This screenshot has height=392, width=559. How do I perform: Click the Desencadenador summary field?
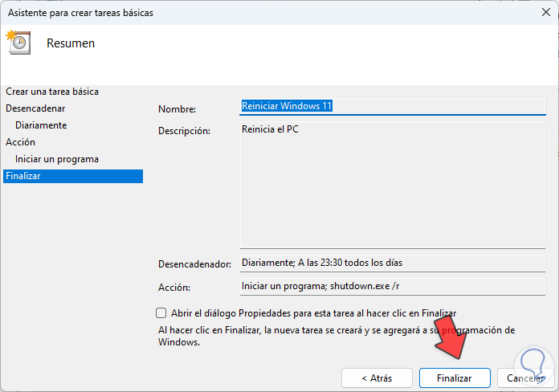(392, 263)
